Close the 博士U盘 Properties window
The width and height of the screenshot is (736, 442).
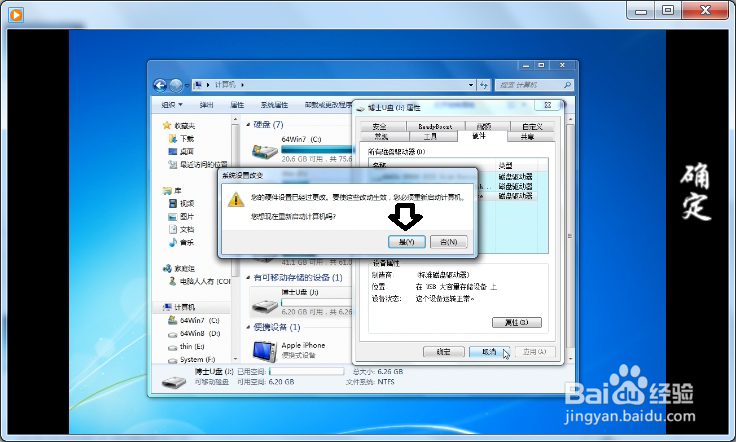[547, 105]
